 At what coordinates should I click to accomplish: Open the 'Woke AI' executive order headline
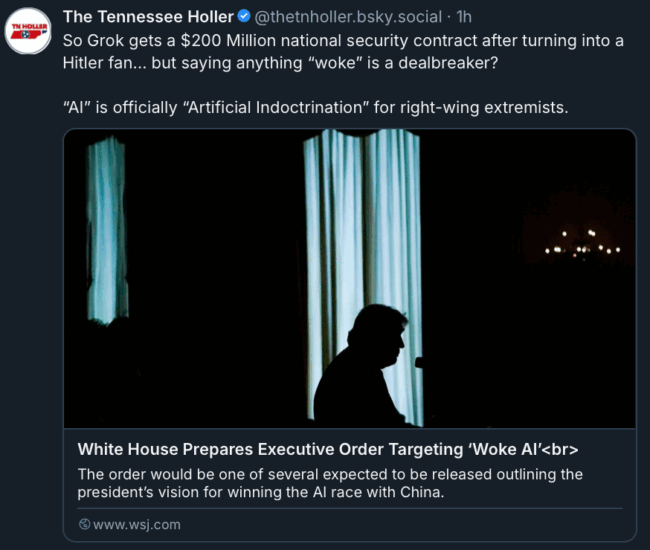[327, 449]
